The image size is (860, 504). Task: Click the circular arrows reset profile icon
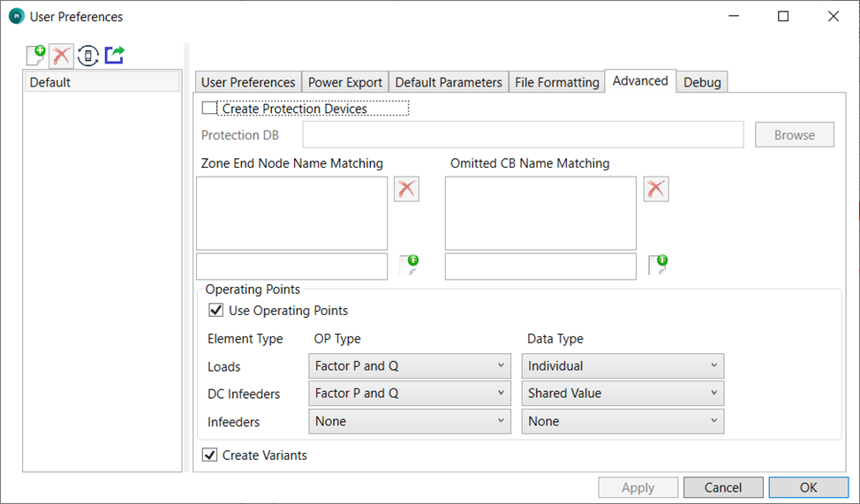[x=87, y=56]
